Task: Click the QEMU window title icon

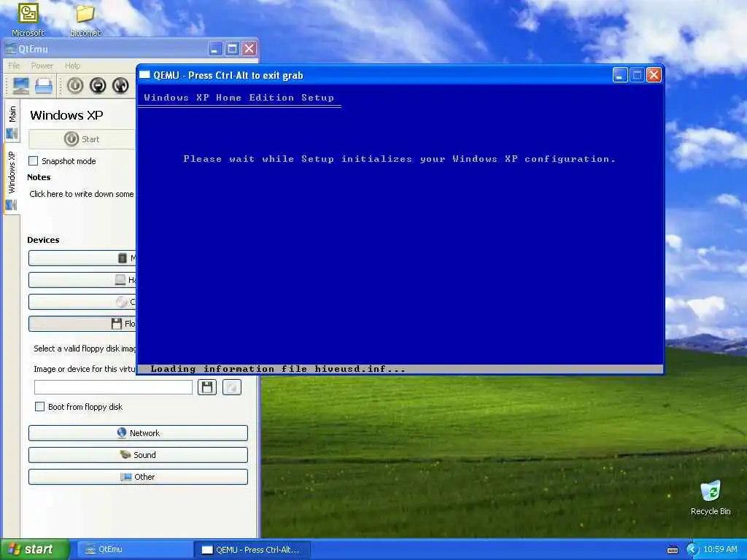Action: coord(144,75)
